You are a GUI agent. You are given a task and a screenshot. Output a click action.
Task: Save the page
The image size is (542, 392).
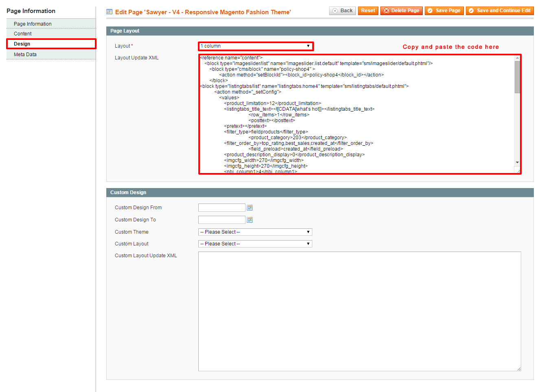pyautogui.click(x=444, y=11)
